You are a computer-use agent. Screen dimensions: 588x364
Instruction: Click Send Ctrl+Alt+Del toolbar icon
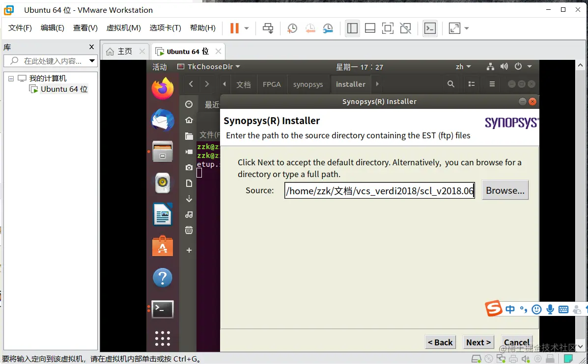(x=268, y=28)
